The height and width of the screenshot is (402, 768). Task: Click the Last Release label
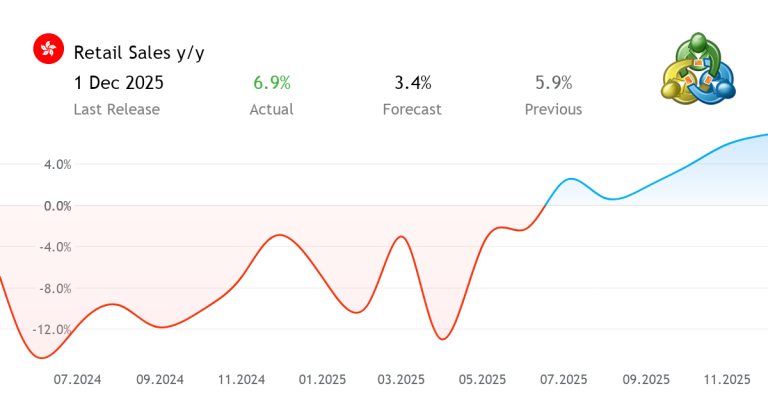point(116,109)
